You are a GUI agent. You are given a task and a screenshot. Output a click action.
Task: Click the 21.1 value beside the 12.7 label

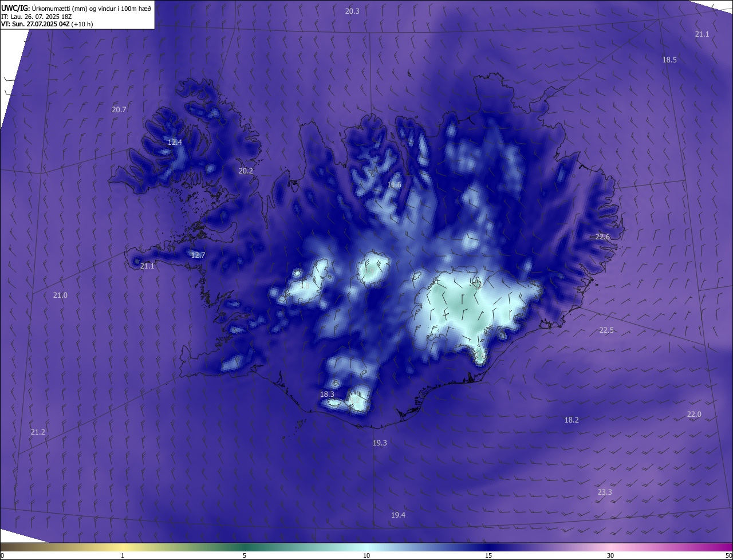click(147, 266)
